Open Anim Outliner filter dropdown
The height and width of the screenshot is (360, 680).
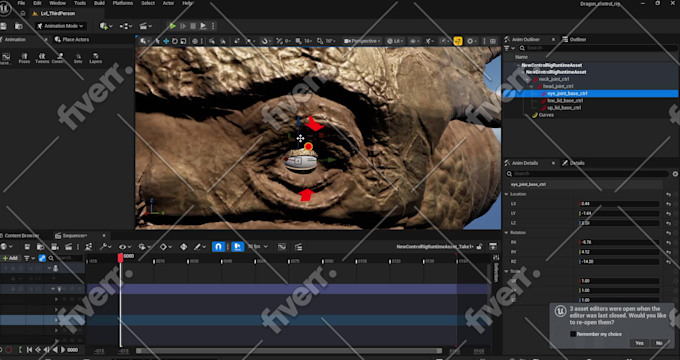point(509,48)
